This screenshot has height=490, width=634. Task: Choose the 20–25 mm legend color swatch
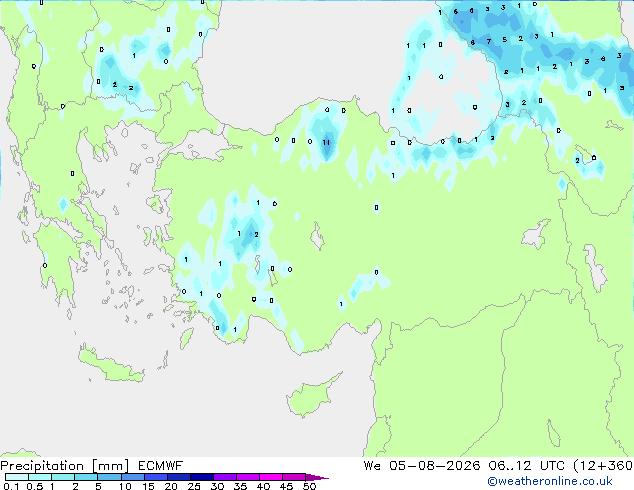[x=178, y=477]
